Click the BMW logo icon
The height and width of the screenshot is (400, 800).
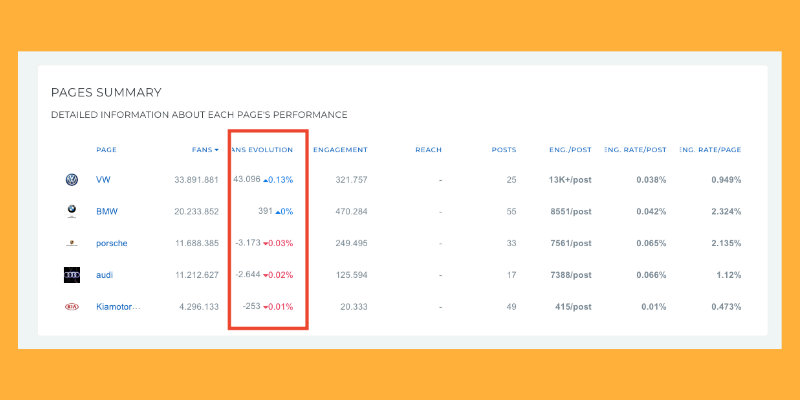pos(72,211)
